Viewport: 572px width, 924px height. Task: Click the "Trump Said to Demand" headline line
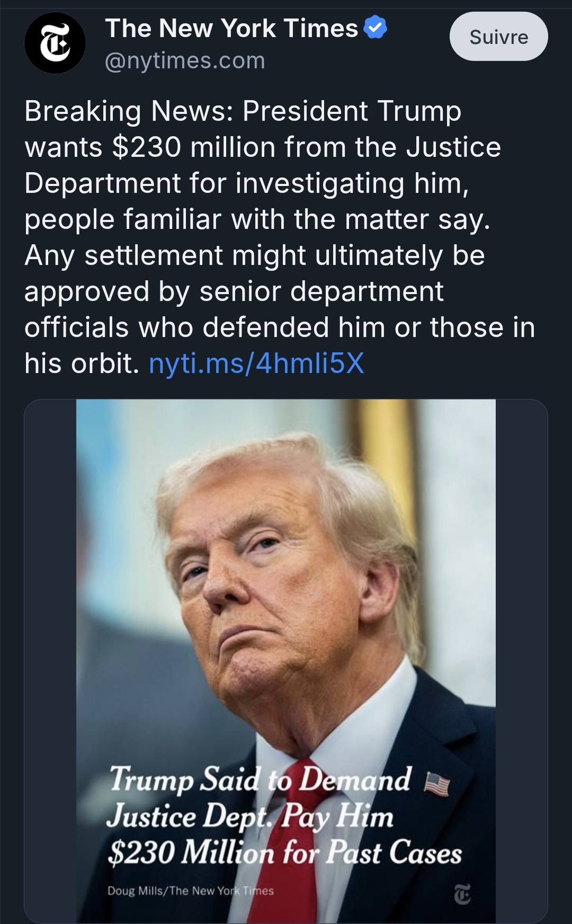click(x=260, y=780)
